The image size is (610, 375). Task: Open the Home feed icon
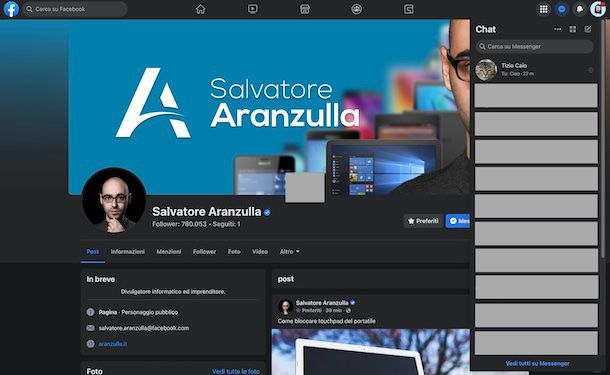[x=200, y=9]
